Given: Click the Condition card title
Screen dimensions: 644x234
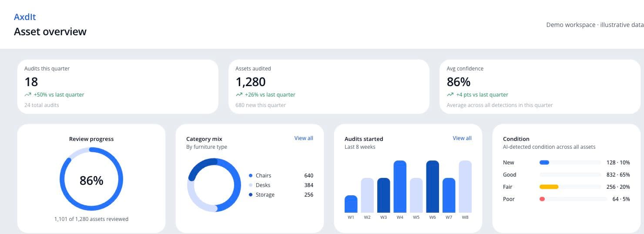Looking at the screenshot, I should tap(516, 139).
